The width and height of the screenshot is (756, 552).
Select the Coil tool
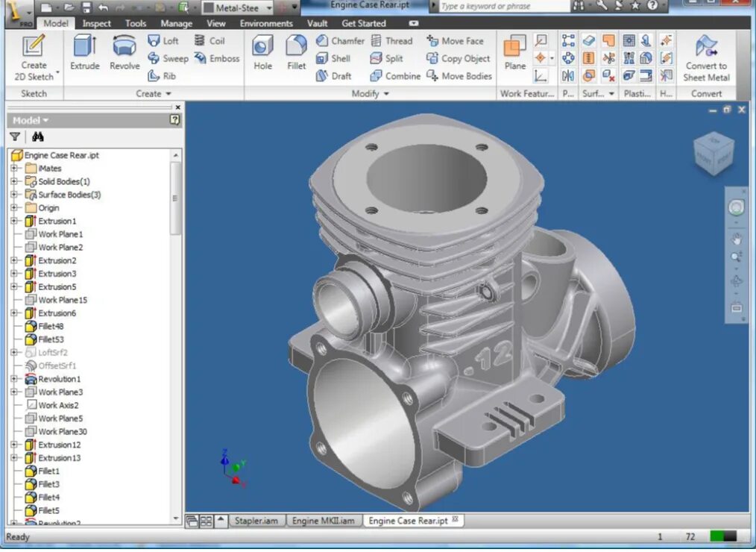(x=210, y=41)
